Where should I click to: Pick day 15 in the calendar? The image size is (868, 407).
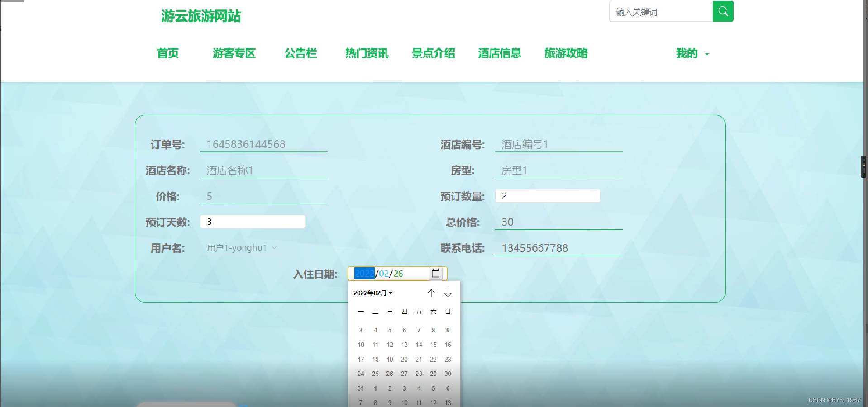coord(433,345)
